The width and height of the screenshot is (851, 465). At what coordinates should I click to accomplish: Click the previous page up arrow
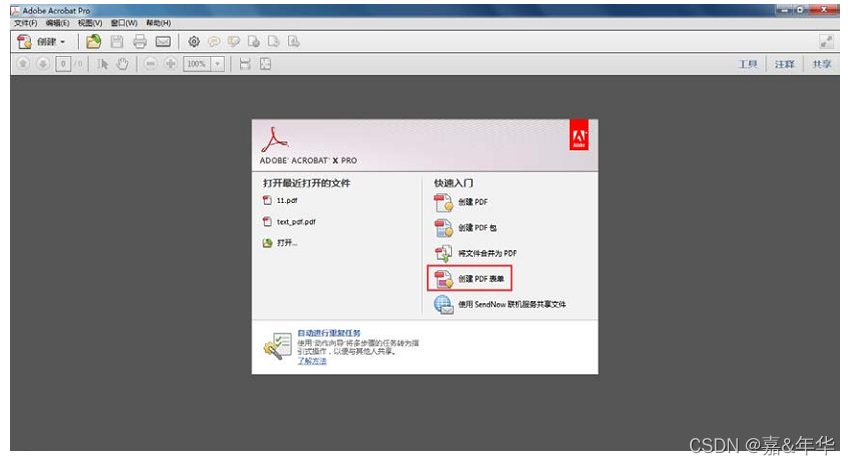23,64
